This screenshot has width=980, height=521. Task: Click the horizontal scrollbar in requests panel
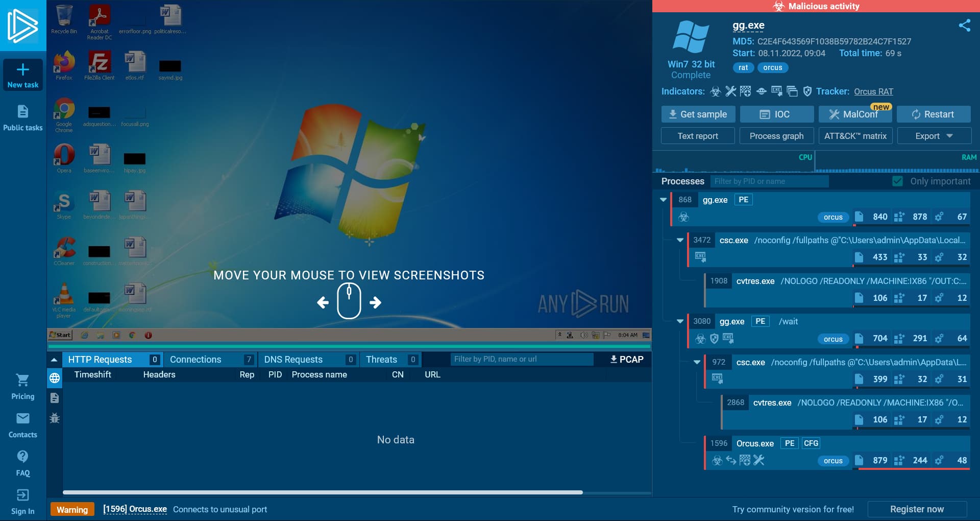[323, 492]
